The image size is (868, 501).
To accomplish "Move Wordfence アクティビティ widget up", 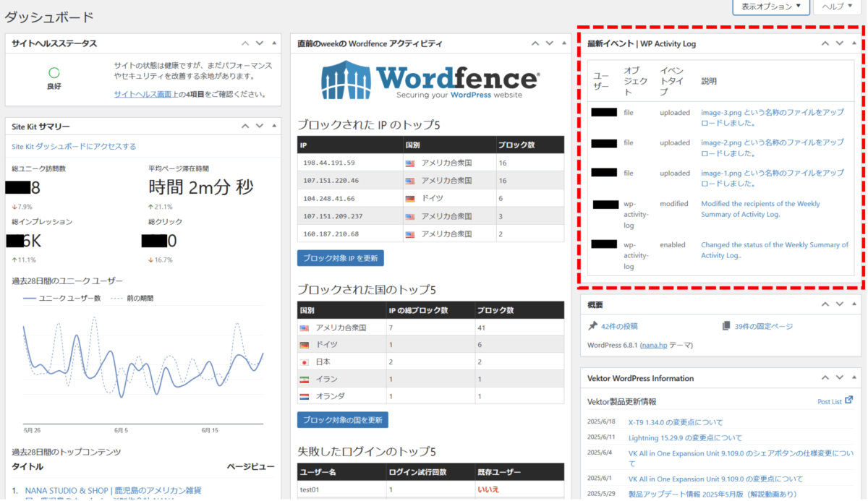I will tap(535, 43).
